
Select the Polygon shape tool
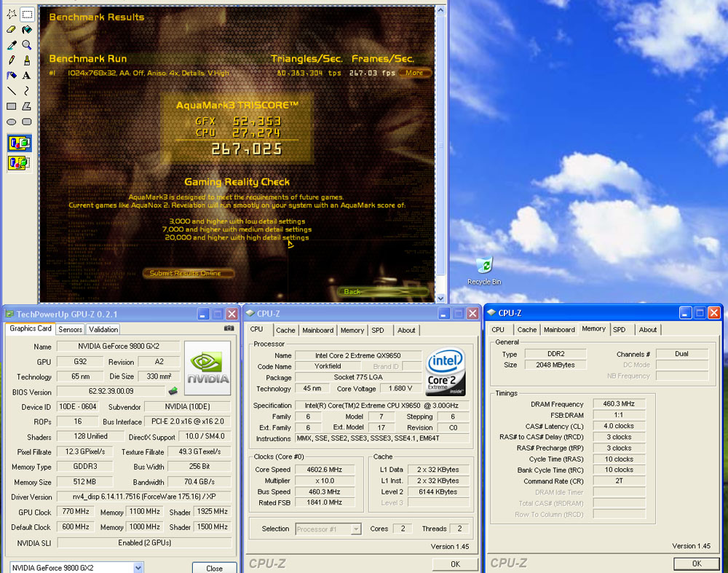pos(27,106)
